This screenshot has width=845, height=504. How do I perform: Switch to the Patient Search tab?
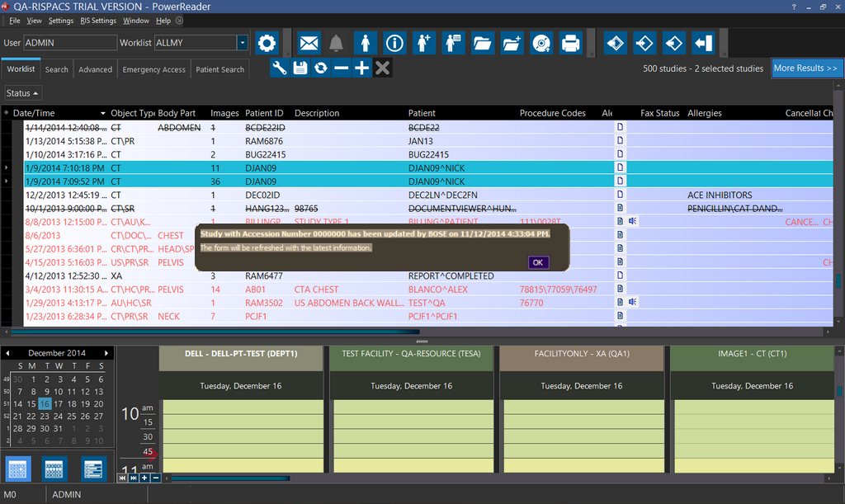[220, 70]
